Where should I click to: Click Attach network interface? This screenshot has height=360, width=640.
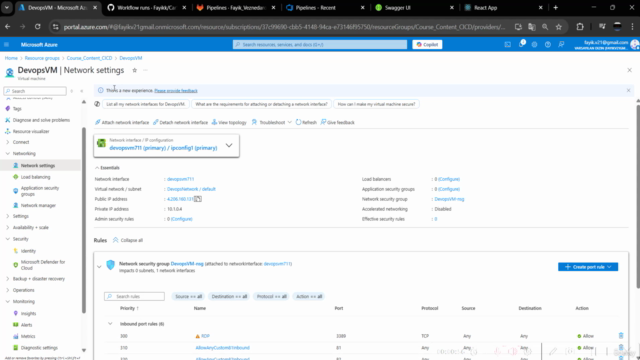122,122
